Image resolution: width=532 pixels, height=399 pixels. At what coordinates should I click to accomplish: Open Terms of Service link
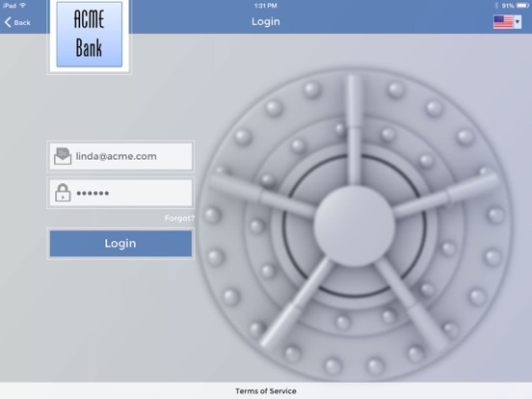266,391
